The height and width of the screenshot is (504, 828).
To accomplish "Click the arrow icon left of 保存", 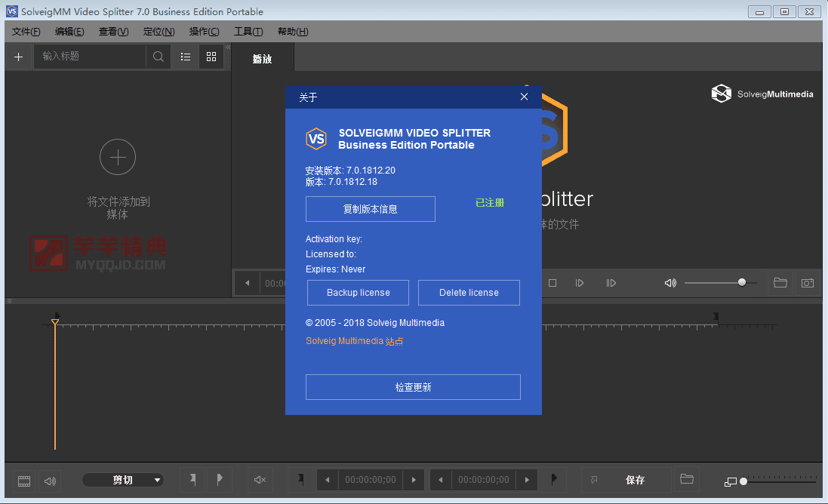I will pos(594,480).
